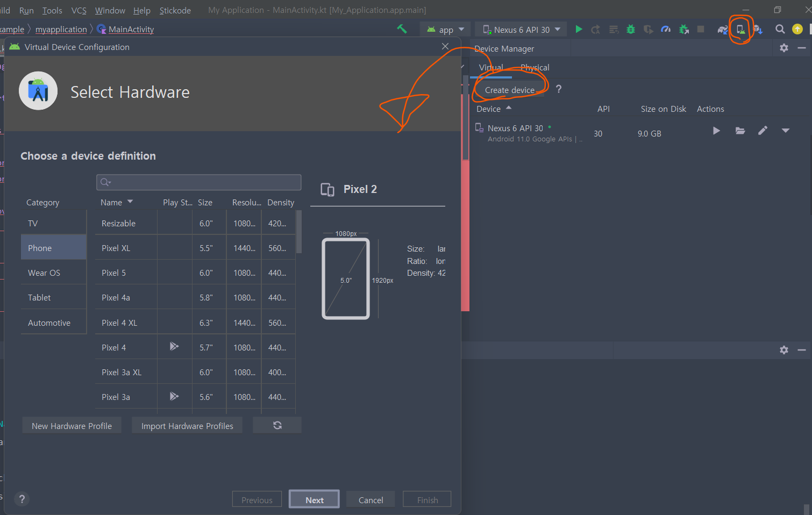Click Import Hardware Profiles button
812x515 pixels.
pos(187,426)
